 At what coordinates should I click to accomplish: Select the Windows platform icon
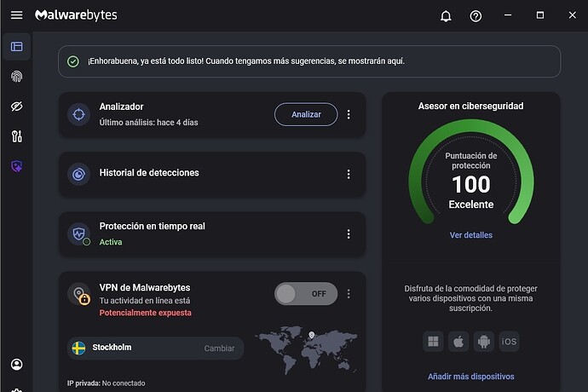433,342
